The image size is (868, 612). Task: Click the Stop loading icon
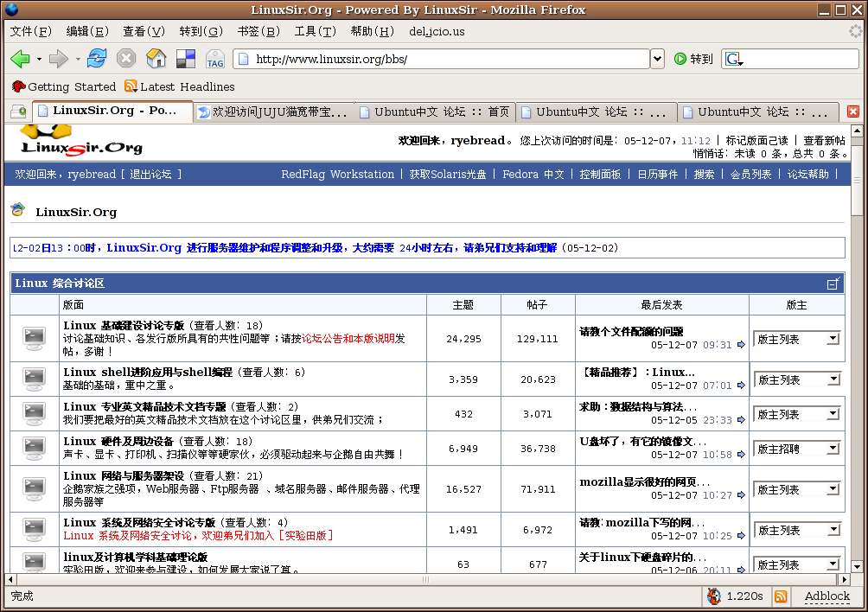point(126,58)
